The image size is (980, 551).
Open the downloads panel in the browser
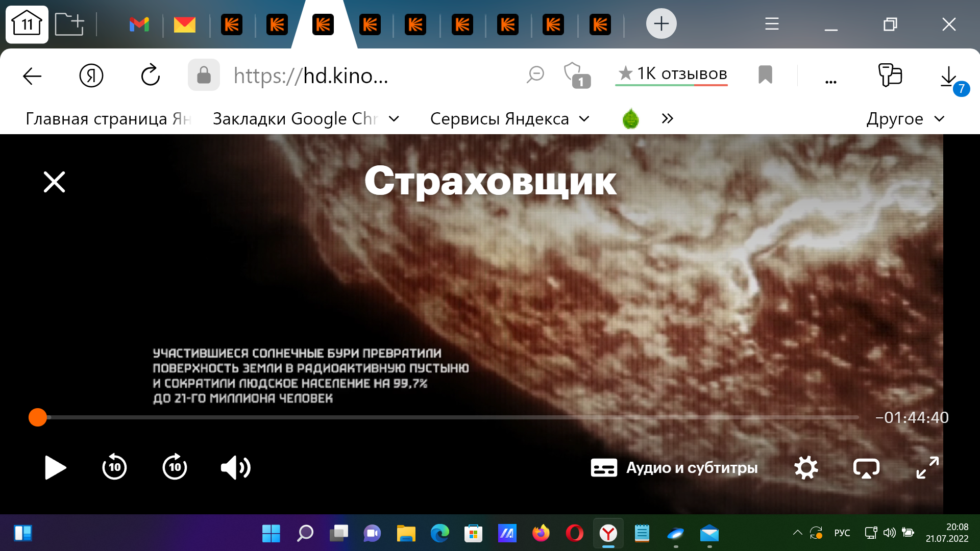pos(948,76)
